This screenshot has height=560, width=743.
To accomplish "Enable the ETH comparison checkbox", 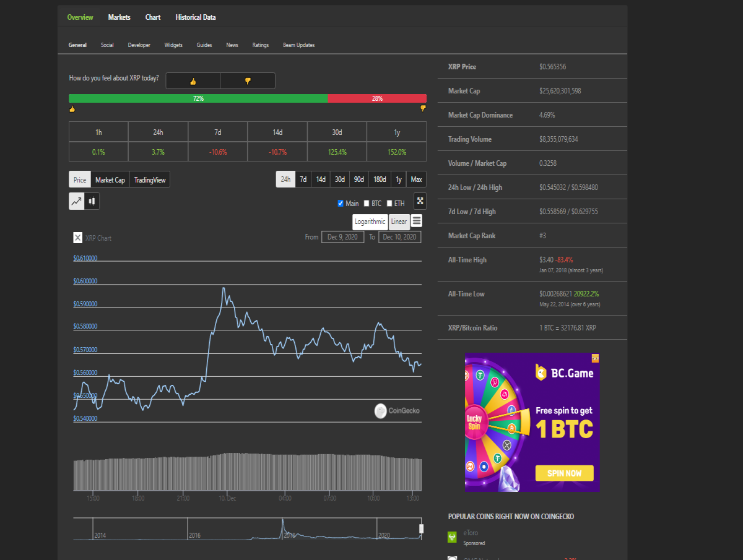I will click(389, 204).
